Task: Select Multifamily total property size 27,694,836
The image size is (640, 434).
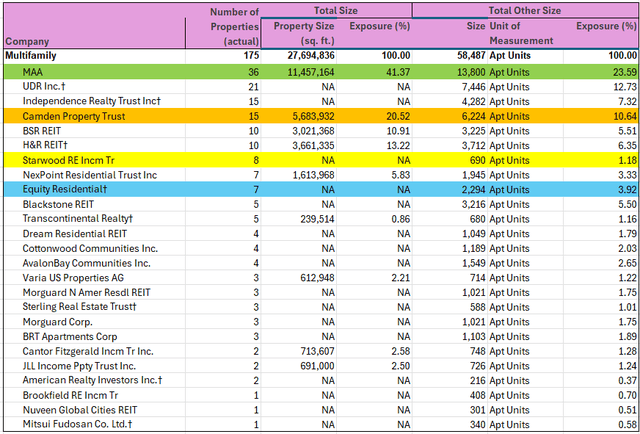Action: click(311, 56)
